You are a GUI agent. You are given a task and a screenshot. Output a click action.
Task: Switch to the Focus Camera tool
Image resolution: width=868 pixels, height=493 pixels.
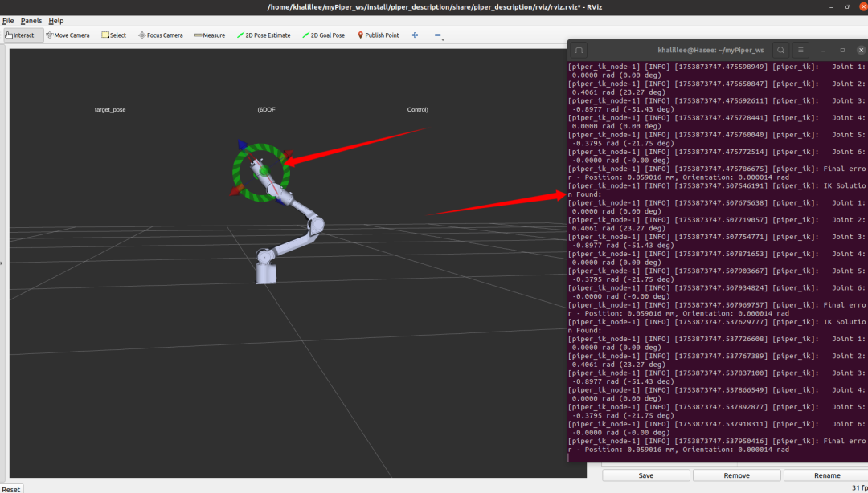160,35
